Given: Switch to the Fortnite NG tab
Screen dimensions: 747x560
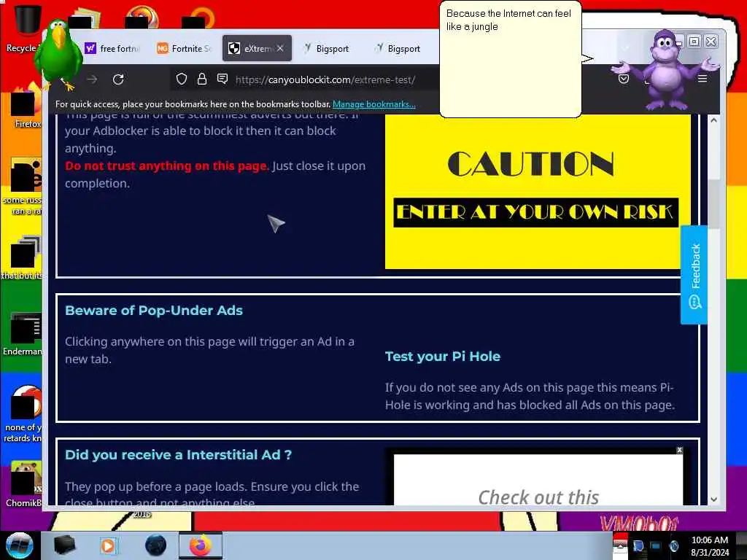Looking at the screenshot, I should pyautogui.click(x=184, y=48).
